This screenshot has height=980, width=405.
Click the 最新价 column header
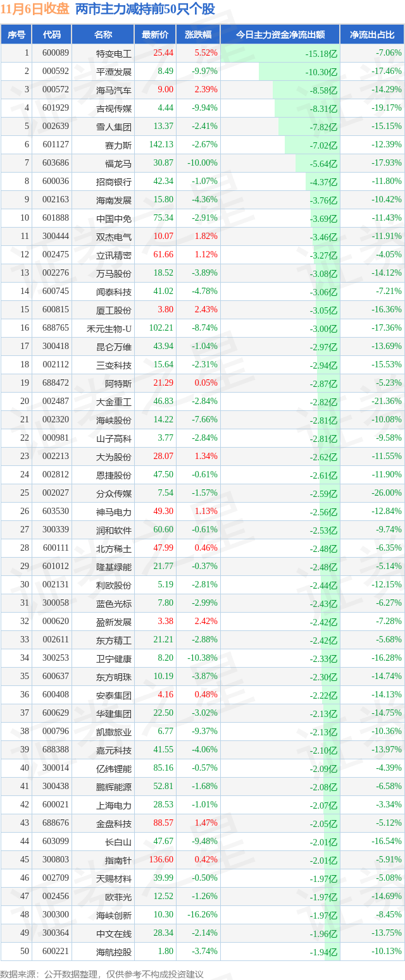coord(155,35)
